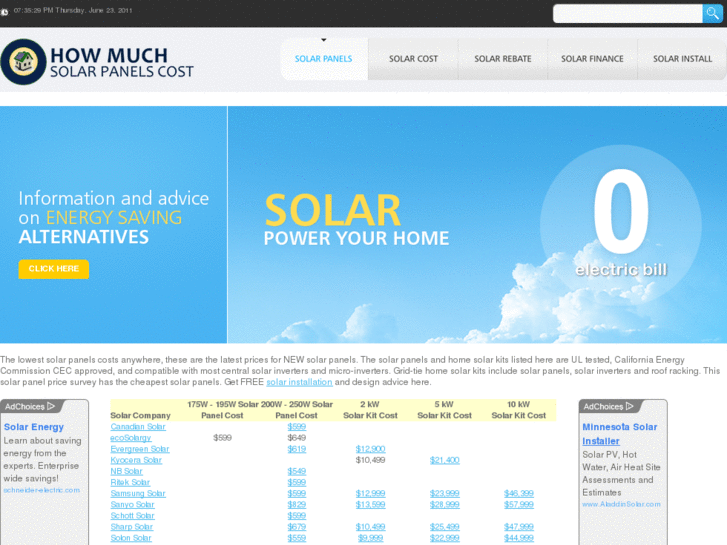Click Sanyo $57,999 10 kW kit price
727x545 pixels.
coord(519,505)
